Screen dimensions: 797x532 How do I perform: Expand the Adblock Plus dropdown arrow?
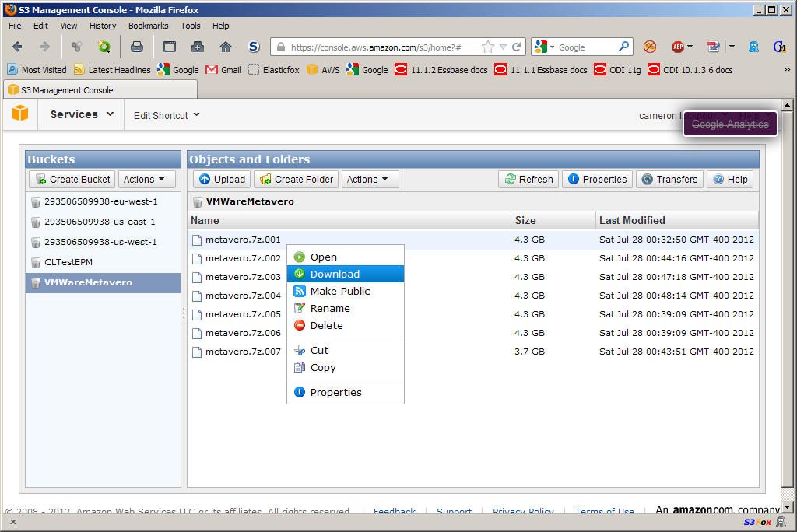(690, 47)
